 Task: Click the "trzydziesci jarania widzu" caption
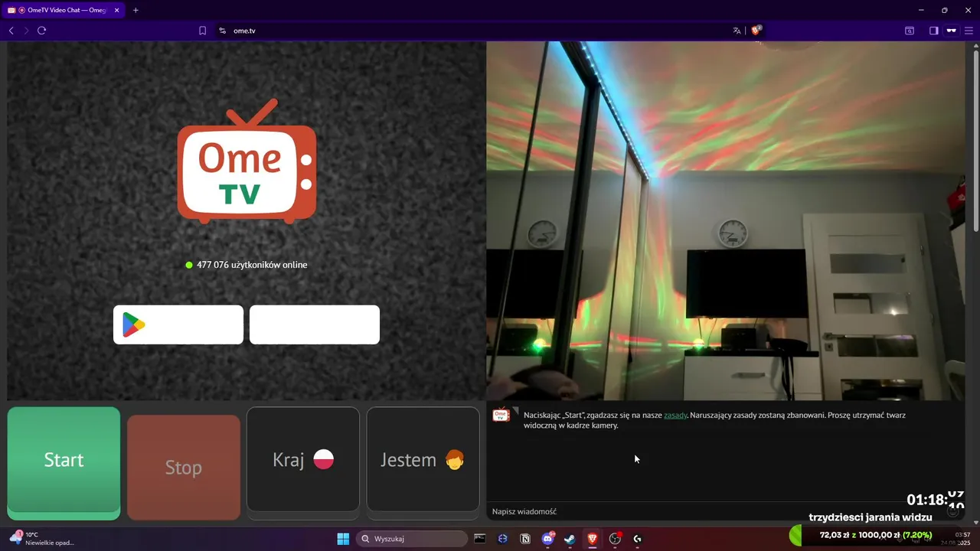pos(871,517)
